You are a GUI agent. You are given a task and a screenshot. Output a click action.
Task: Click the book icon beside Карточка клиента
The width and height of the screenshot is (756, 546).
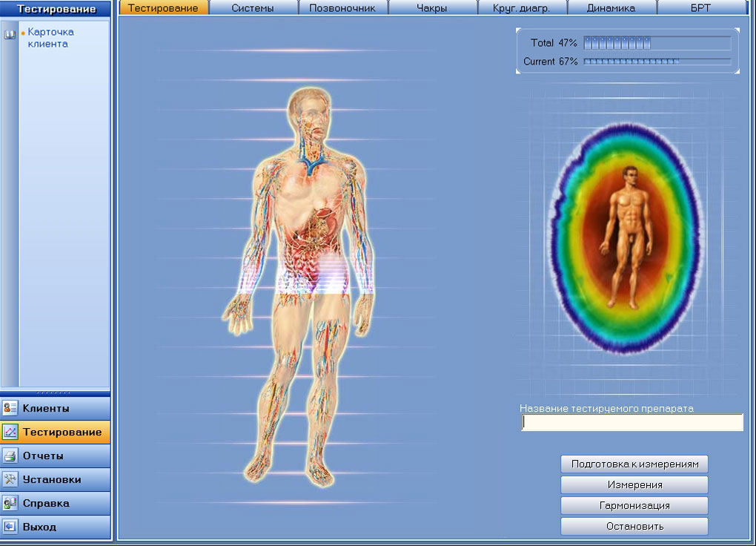pyautogui.click(x=10, y=34)
